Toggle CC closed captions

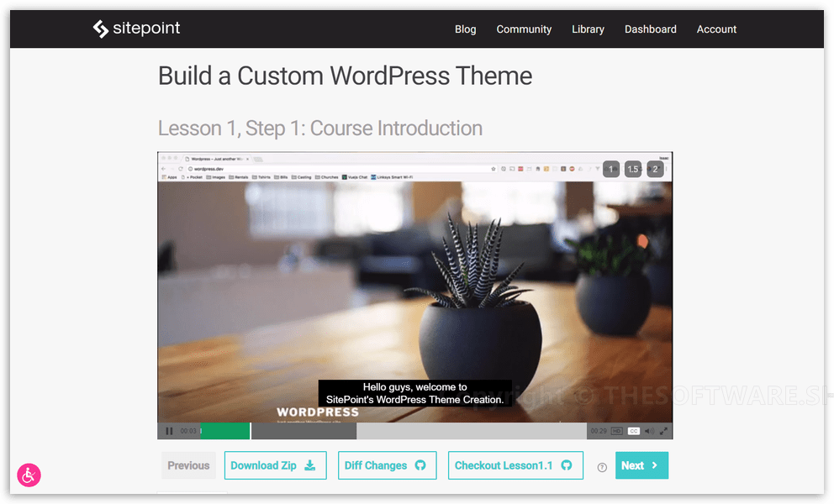pos(633,431)
